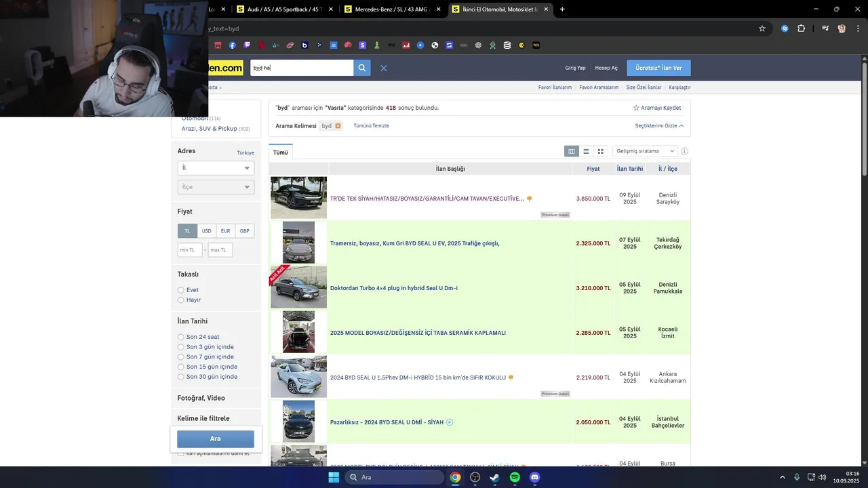Switch to list view icon
868x488 pixels.
[586, 151]
